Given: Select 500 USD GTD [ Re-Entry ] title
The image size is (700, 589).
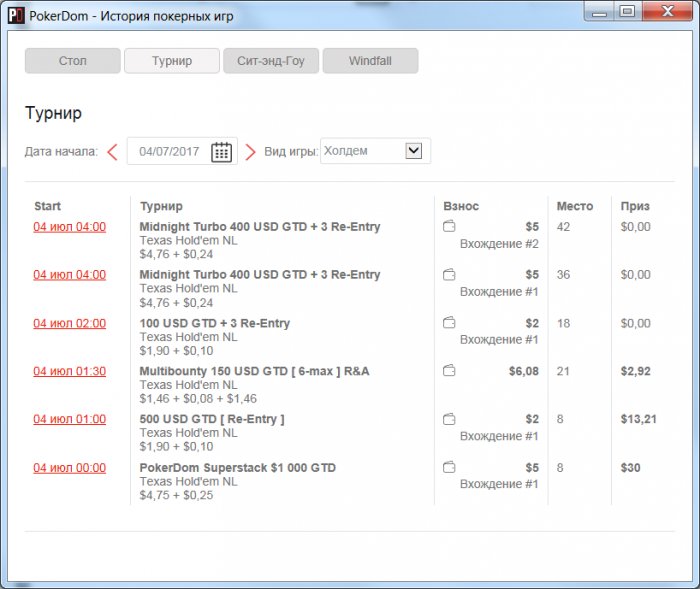Looking at the screenshot, I should tap(212, 419).
